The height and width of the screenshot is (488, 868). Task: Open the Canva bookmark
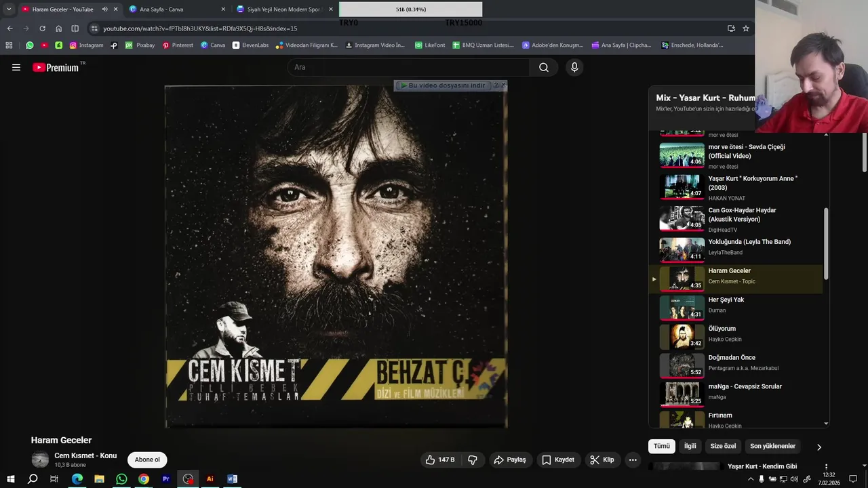[213, 45]
